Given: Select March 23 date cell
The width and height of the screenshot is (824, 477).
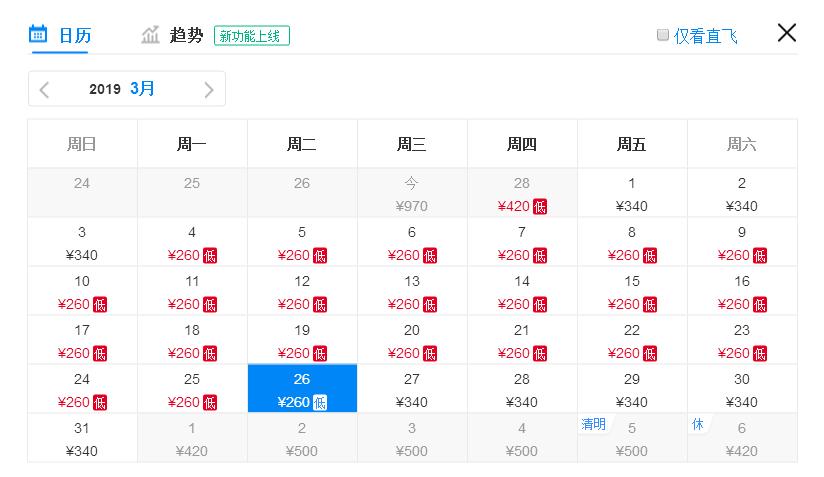Looking at the screenshot, I should (x=742, y=340).
